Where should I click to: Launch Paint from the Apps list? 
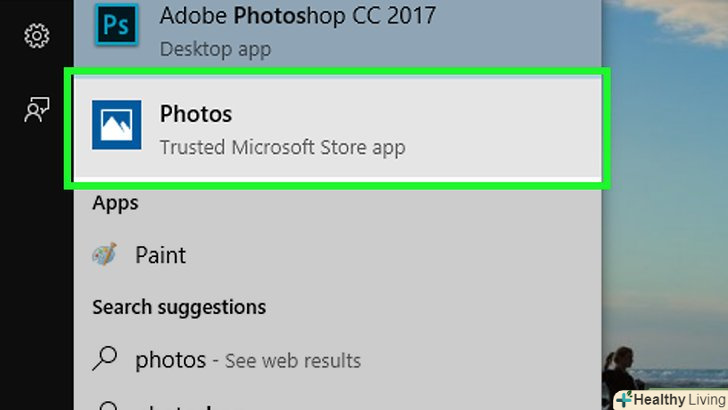(160, 255)
